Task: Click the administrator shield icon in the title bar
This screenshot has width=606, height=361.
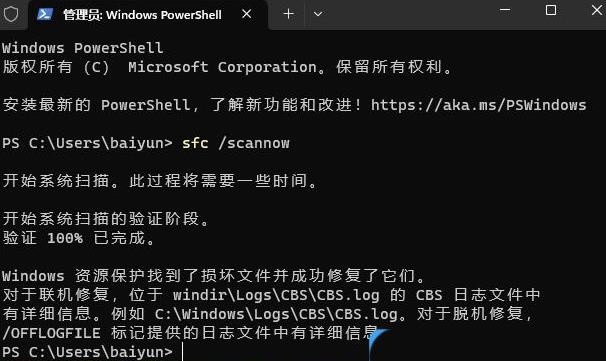Action: coord(11,14)
